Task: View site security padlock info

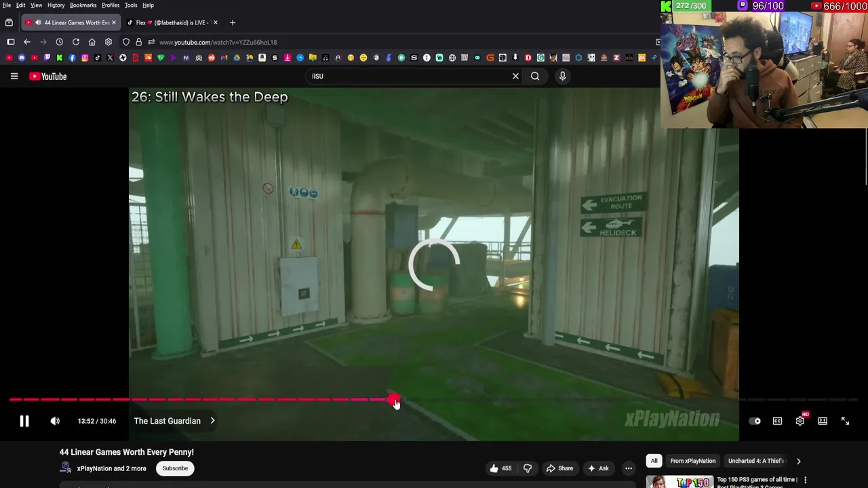Action: pyautogui.click(x=138, y=42)
